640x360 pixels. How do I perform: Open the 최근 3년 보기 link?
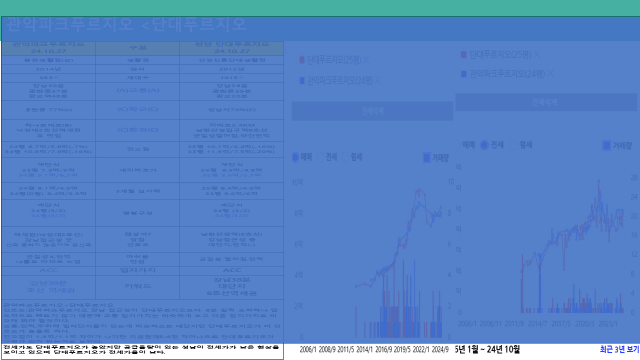point(619,349)
